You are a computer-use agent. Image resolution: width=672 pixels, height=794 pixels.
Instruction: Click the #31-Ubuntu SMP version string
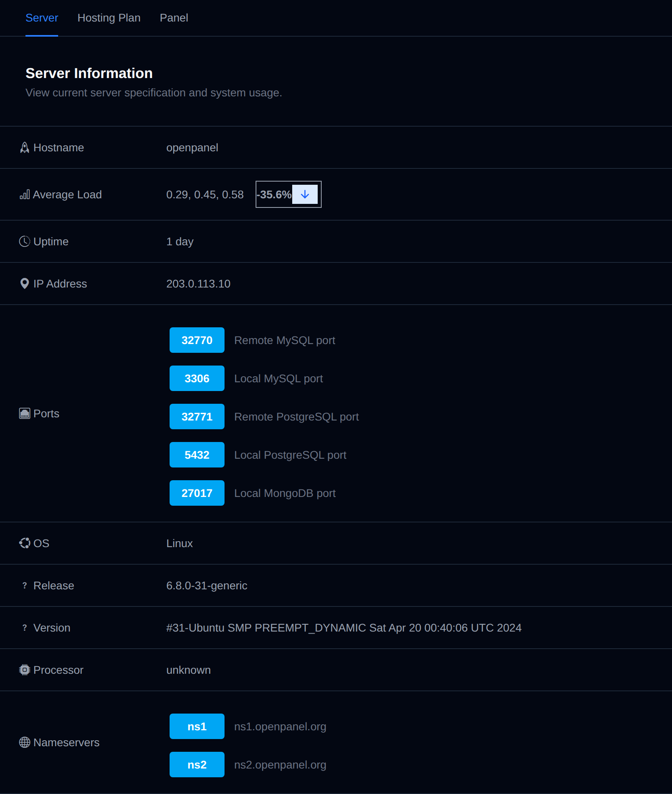coord(344,628)
